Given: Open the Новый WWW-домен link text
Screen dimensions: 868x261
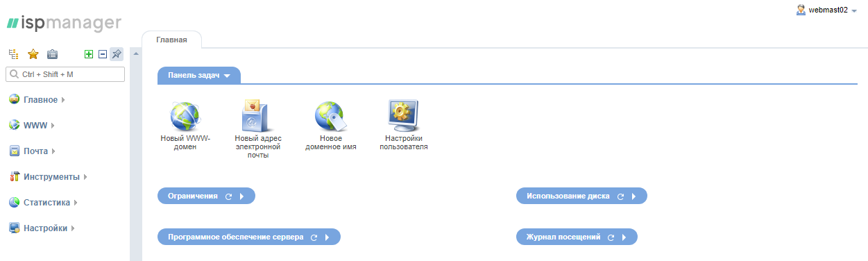Looking at the screenshot, I should point(185,142).
